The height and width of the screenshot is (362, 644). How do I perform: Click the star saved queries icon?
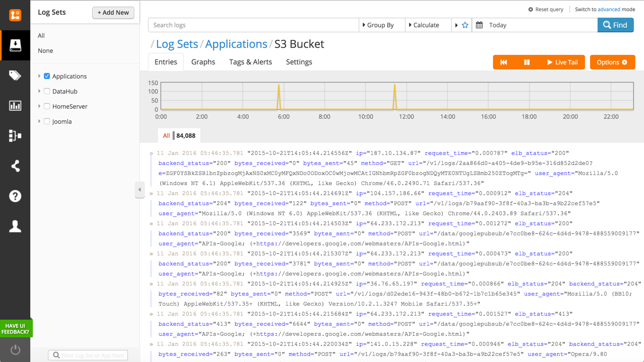coord(465,25)
